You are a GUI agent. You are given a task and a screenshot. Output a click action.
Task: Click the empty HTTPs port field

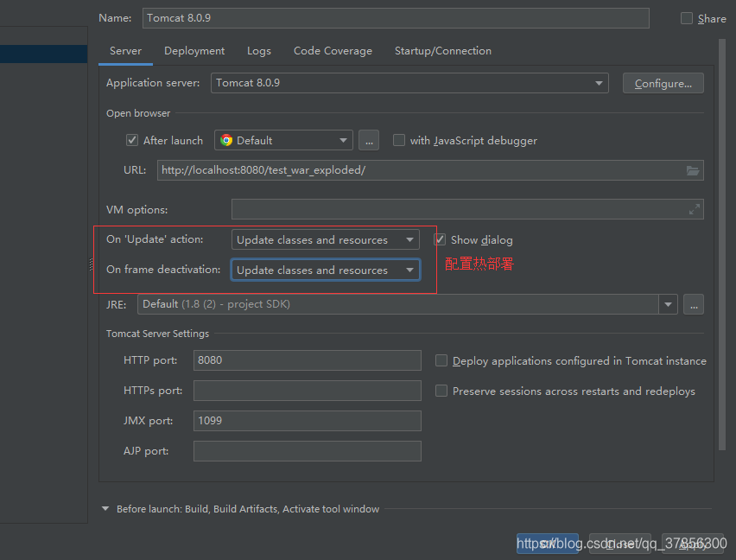tap(307, 391)
